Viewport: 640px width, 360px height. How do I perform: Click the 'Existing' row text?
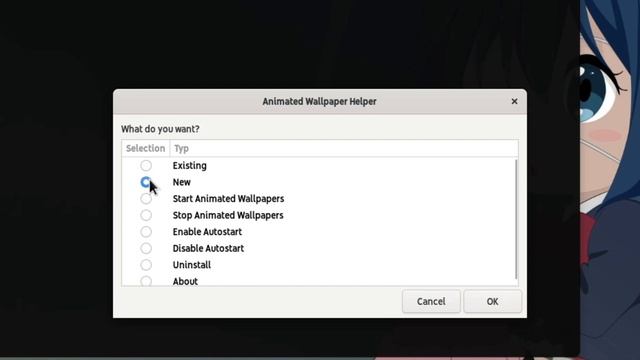point(189,166)
